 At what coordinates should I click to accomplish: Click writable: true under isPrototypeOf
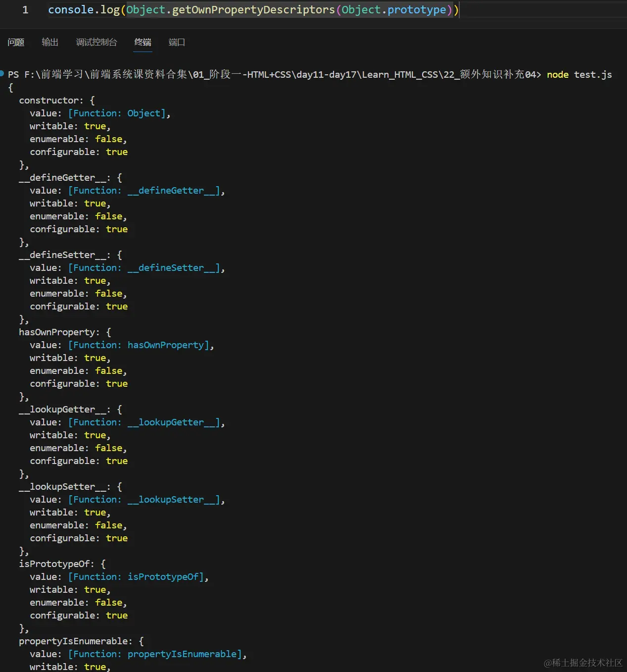[x=70, y=589]
